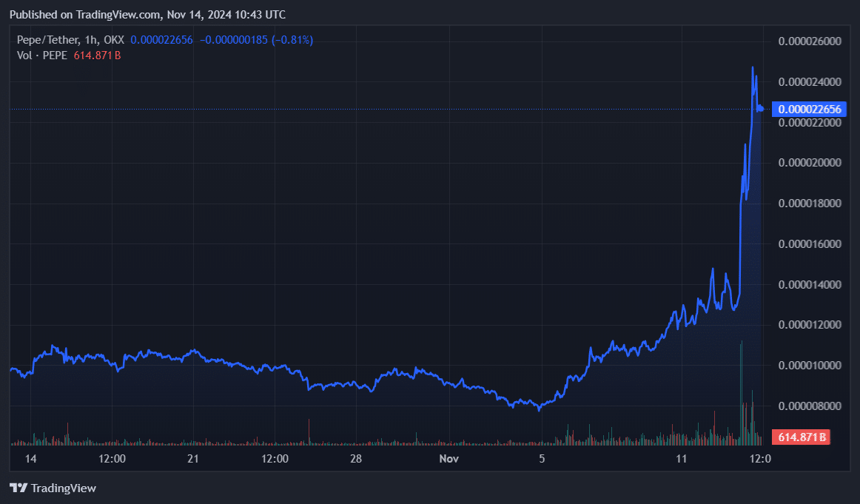Image resolution: width=860 pixels, height=504 pixels.
Task: Select the Nov label on the time axis
Action: click(x=449, y=459)
